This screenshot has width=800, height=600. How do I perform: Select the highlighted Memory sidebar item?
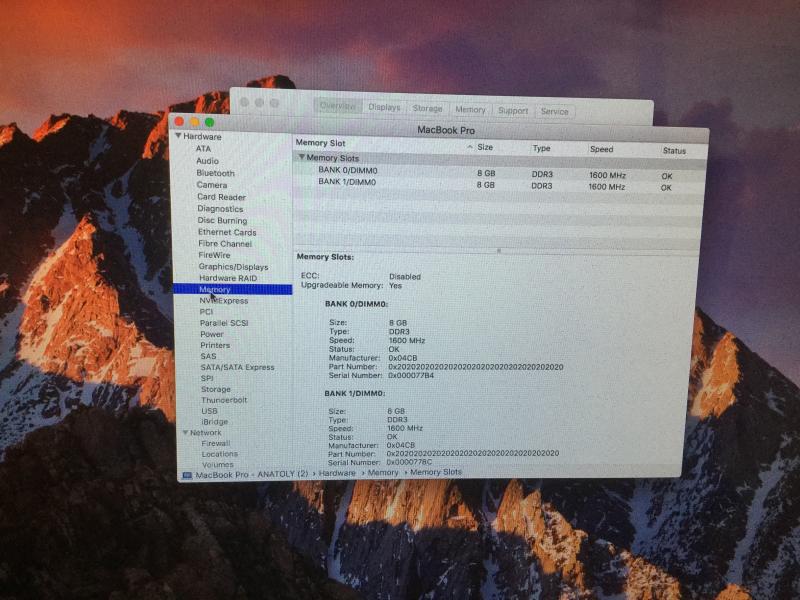point(233,290)
